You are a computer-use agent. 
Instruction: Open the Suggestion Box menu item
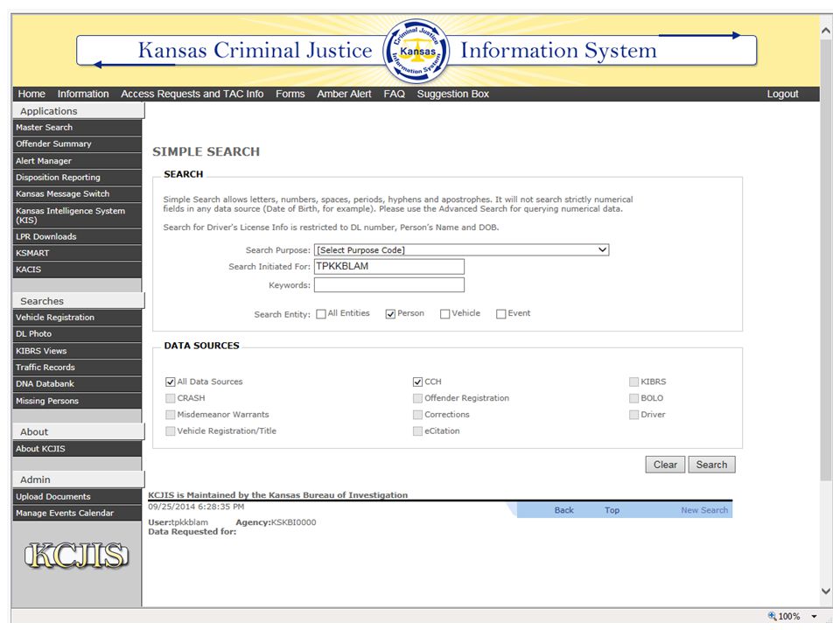point(453,94)
